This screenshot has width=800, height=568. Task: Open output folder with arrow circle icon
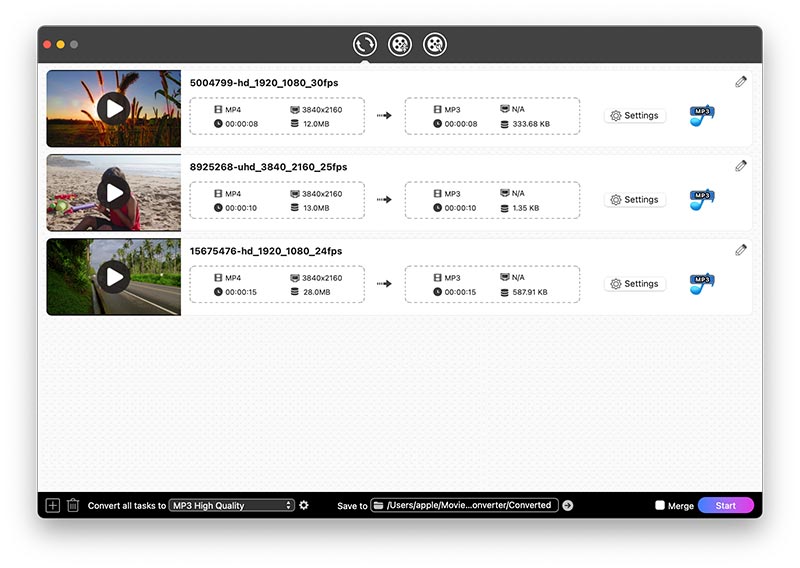(568, 505)
